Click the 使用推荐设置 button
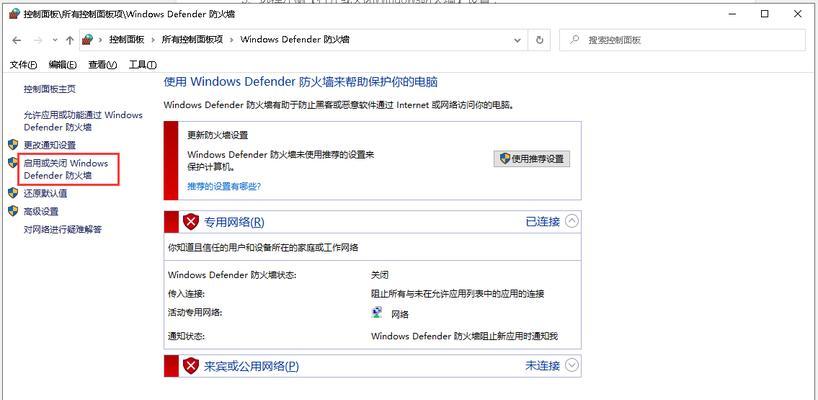The width and height of the screenshot is (818, 400). click(532, 159)
